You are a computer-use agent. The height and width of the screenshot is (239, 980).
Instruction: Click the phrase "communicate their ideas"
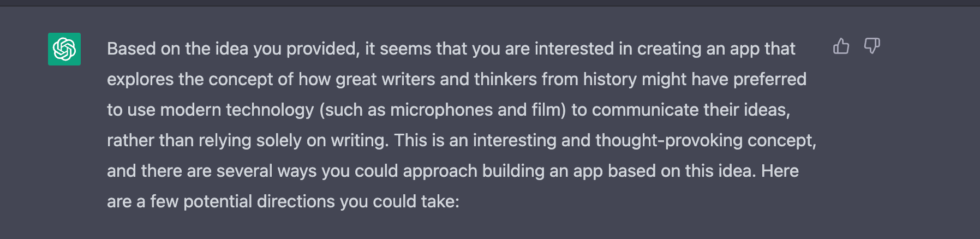(691, 110)
